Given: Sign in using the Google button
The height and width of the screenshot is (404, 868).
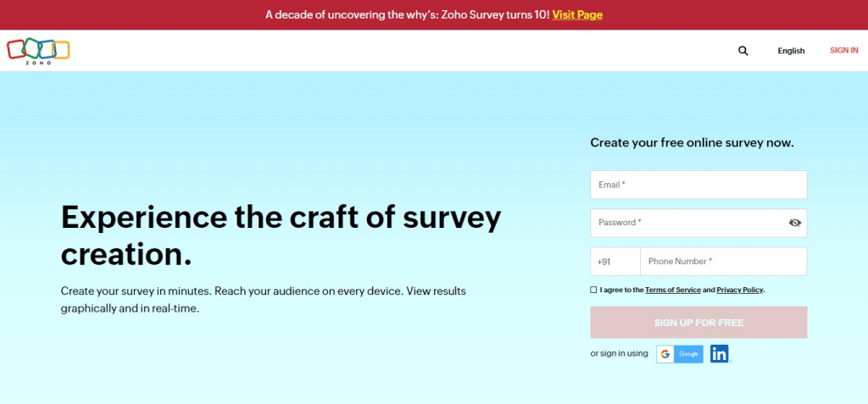Looking at the screenshot, I should [x=680, y=354].
